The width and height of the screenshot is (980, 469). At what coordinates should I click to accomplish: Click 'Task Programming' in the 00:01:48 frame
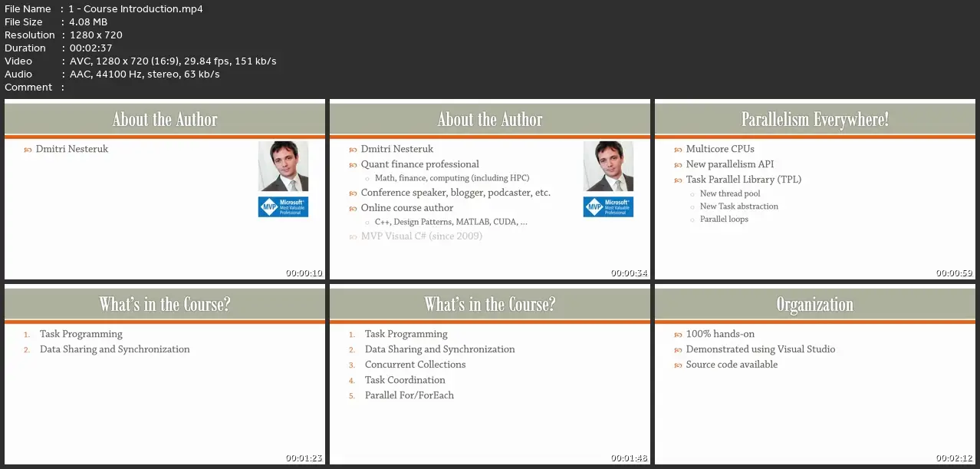point(406,334)
